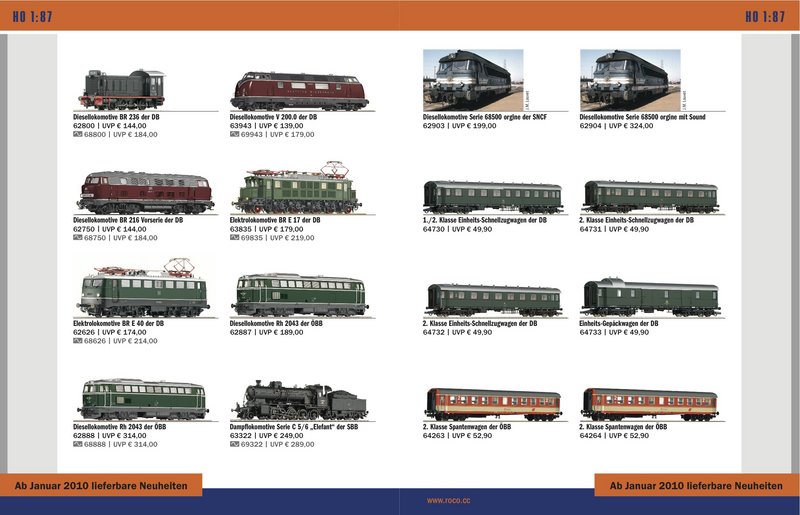
Task: Click the price line '62903 | UVP € 199,00'
Action: pos(459,126)
